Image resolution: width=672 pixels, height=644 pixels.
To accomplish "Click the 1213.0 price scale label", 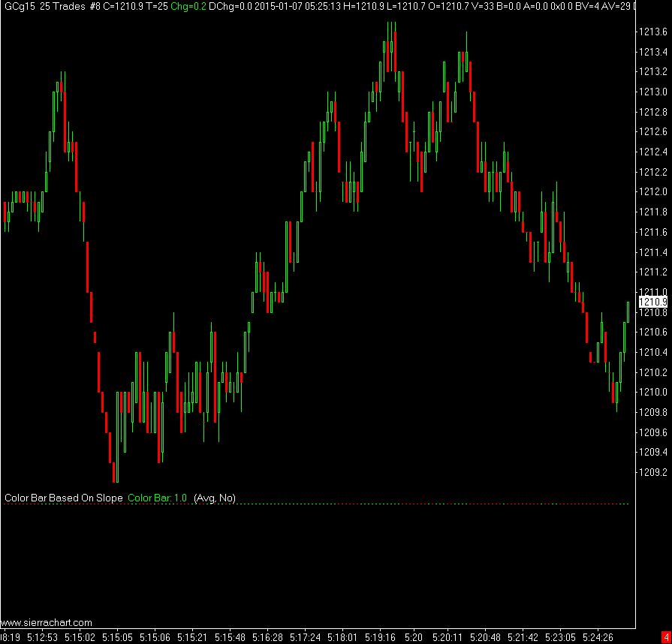I will 653,92.
